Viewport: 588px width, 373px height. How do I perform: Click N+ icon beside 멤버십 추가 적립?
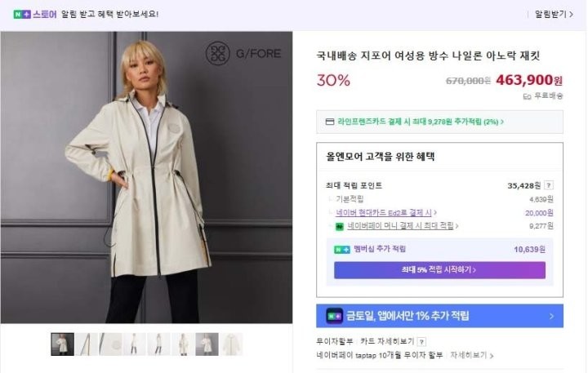342,249
